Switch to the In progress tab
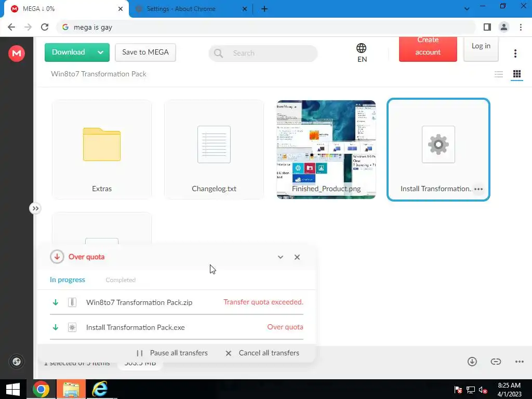Image resolution: width=532 pixels, height=399 pixels. (x=68, y=280)
